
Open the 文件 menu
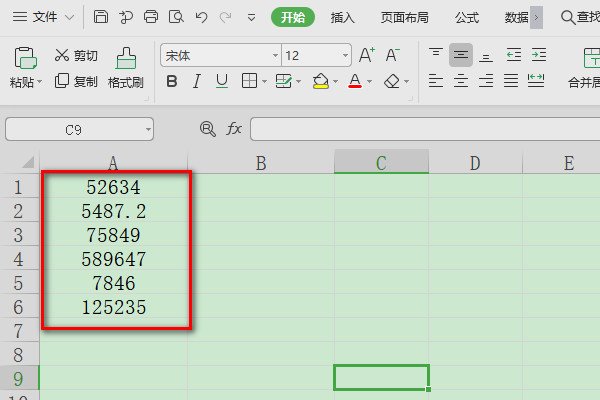(x=43, y=17)
